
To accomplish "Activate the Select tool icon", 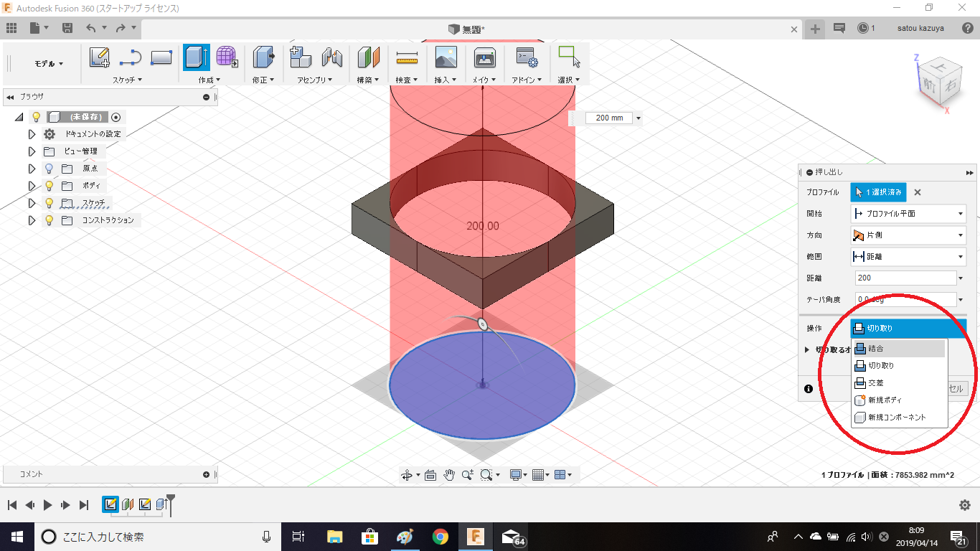I will coord(569,57).
